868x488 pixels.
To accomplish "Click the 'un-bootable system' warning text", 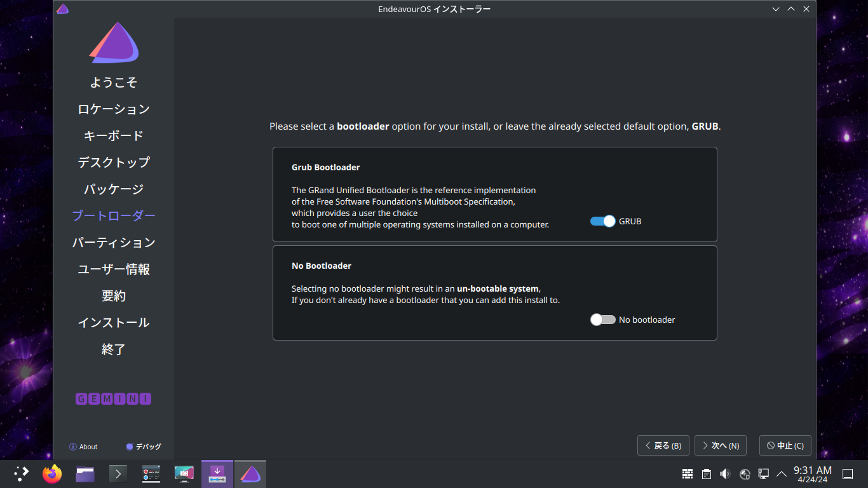I will pyautogui.click(x=498, y=288).
